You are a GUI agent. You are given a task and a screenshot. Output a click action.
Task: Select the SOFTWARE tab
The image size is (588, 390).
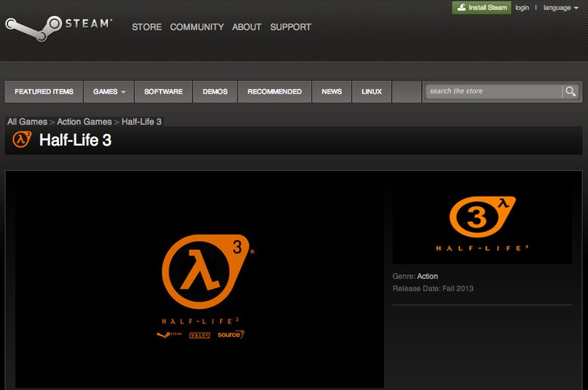pos(163,92)
